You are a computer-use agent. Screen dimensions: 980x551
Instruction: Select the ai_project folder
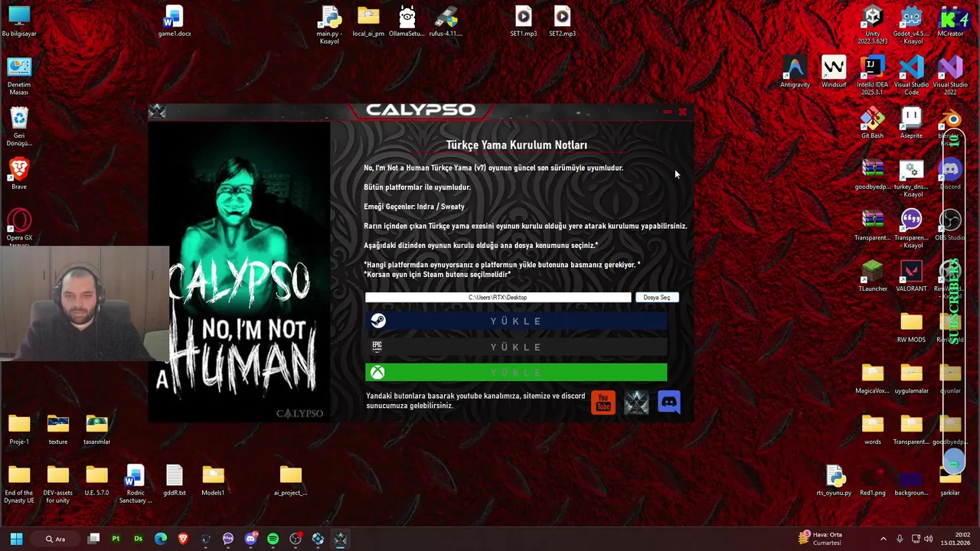tap(290, 481)
